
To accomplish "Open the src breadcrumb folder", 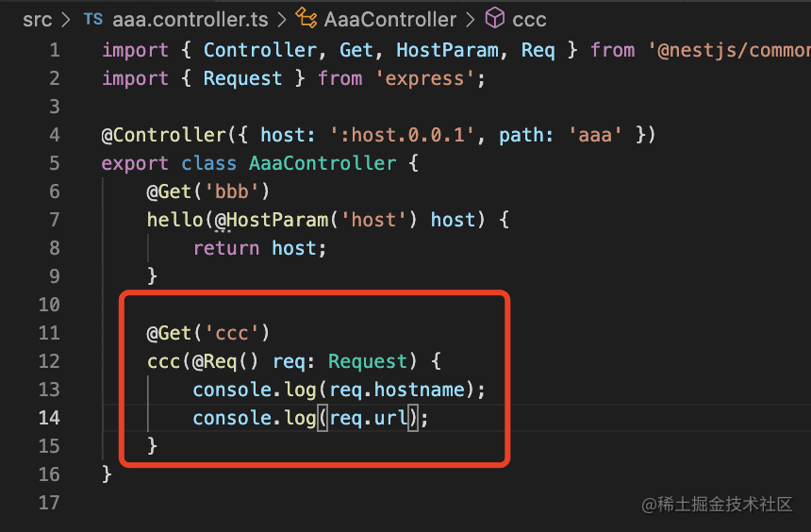I will (37, 20).
